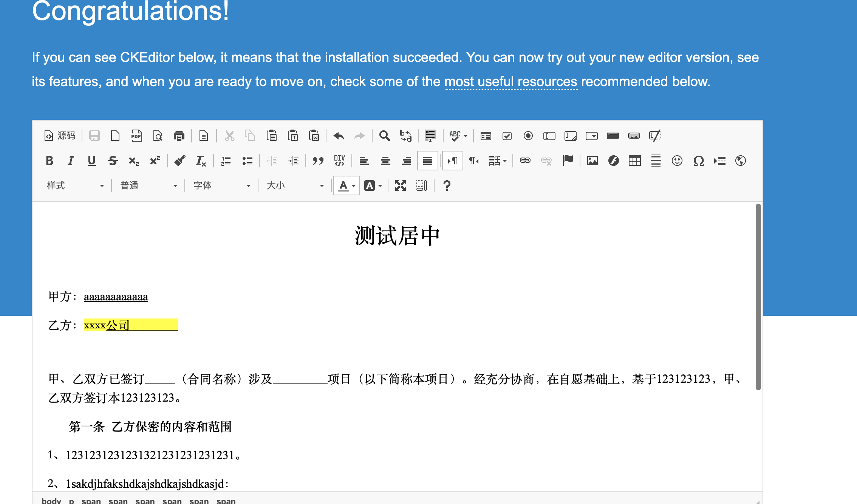The height and width of the screenshot is (504, 857).
Task: Open the 大小 font size dropdown
Action: (295, 186)
